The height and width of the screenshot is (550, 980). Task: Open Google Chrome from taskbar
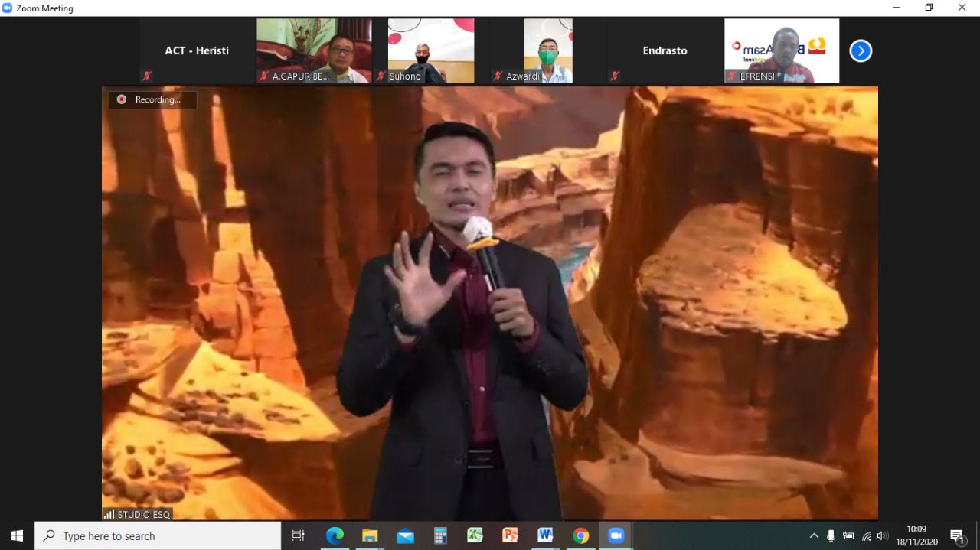(x=581, y=535)
